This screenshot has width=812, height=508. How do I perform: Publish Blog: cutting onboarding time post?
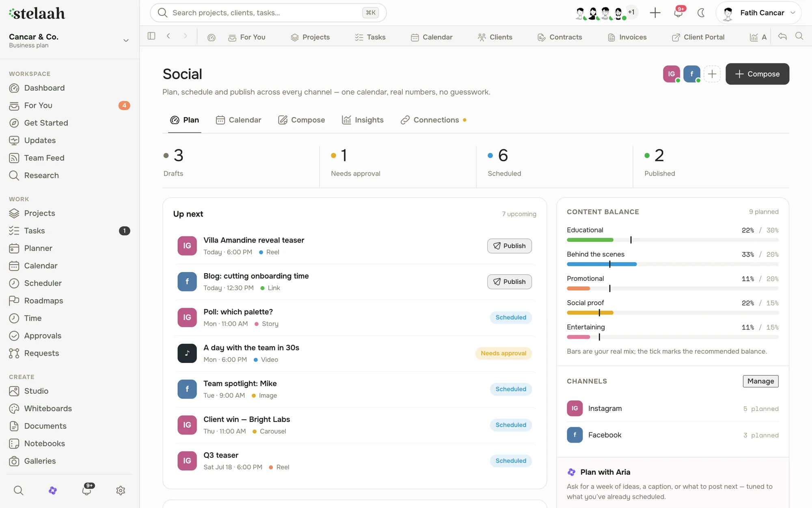[509, 282]
